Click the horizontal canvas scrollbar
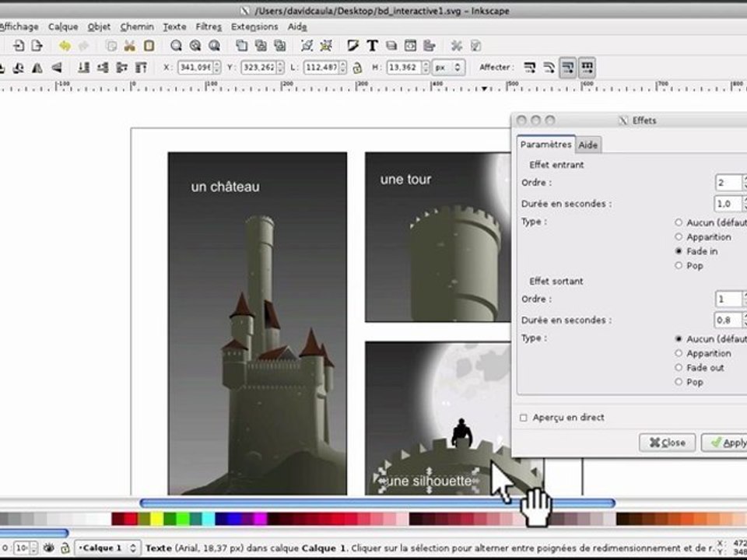Viewport: 747px width, 560px height. point(377,502)
